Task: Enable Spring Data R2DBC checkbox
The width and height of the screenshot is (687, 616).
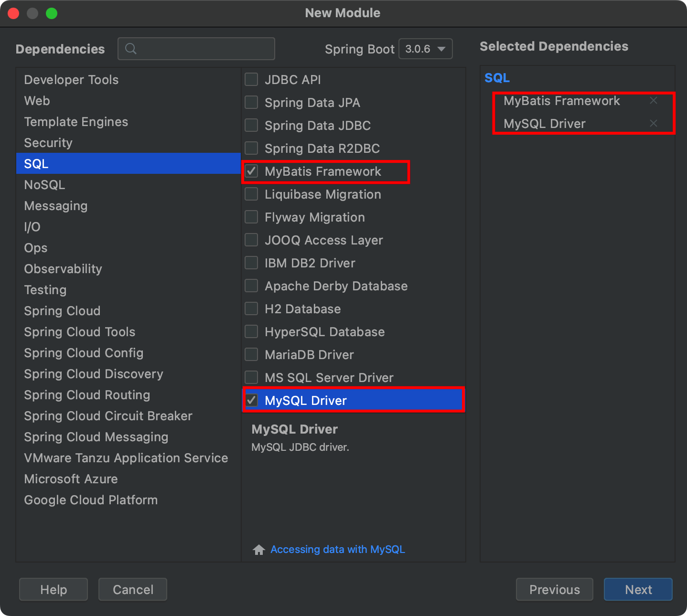Action: click(251, 148)
